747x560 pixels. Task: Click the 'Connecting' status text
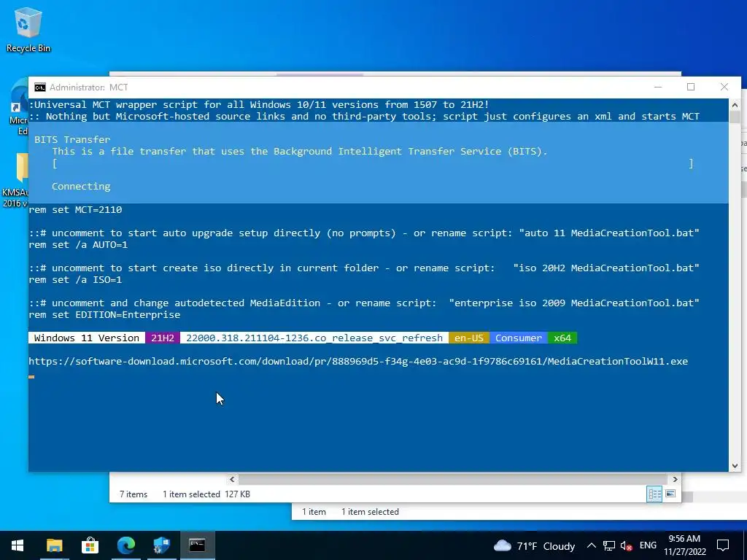[x=81, y=186]
